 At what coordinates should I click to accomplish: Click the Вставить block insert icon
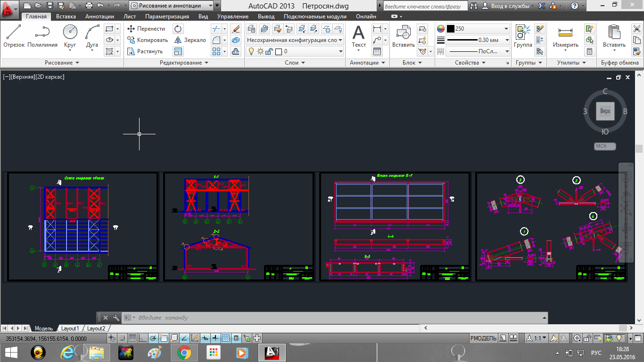point(404,36)
